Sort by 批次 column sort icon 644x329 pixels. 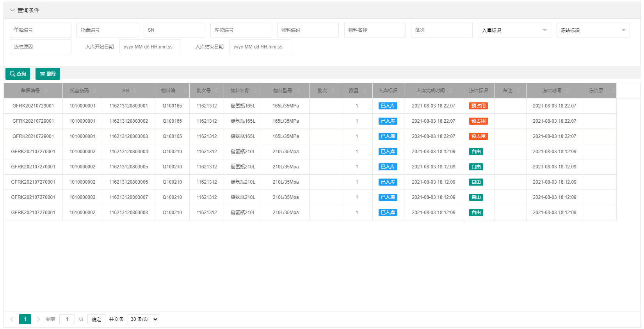click(x=333, y=91)
